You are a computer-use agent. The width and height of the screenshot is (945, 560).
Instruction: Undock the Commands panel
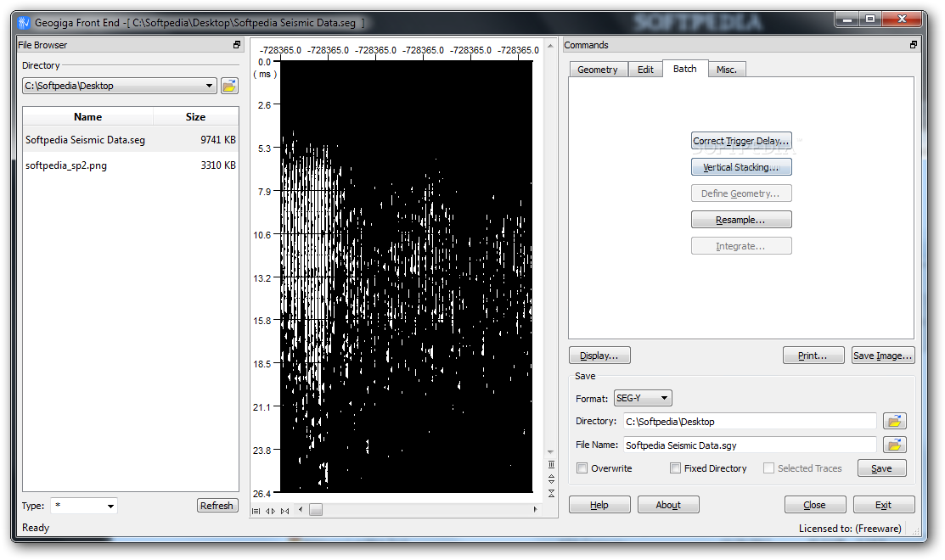[x=913, y=45]
